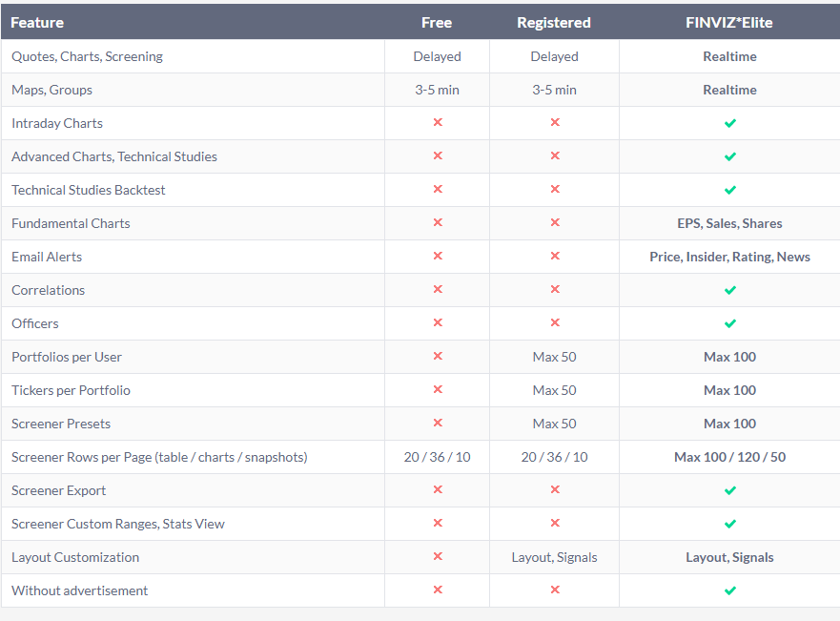The height and width of the screenshot is (621, 840).
Task: Click the green checkmark for Correlations
Action: click(x=729, y=290)
